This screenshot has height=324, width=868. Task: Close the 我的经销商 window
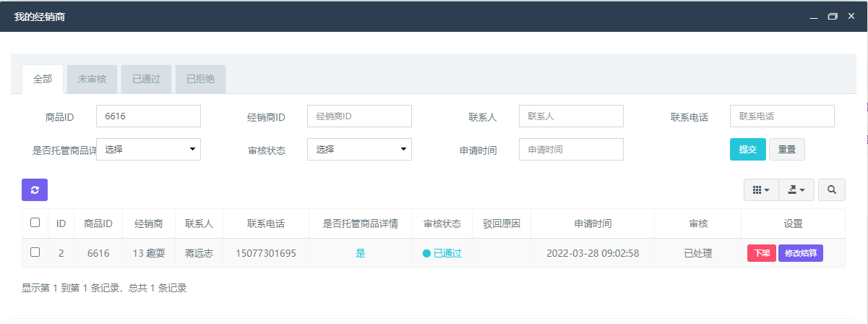tap(851, 16)
